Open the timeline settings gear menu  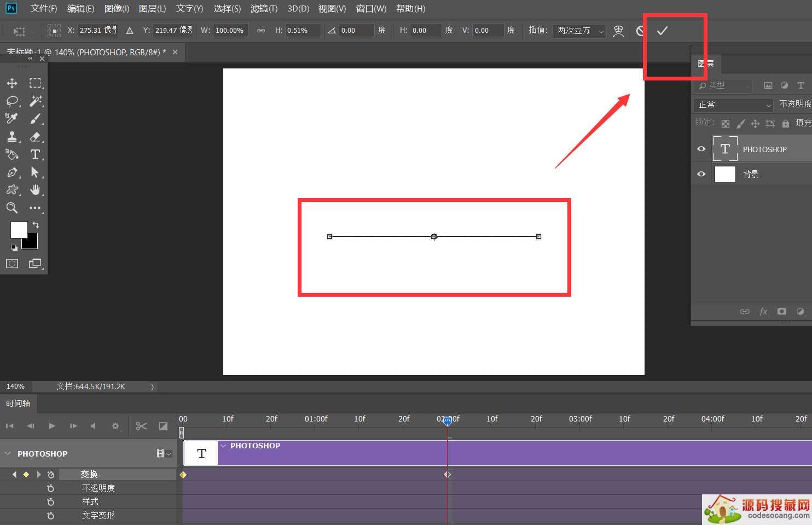115,426
